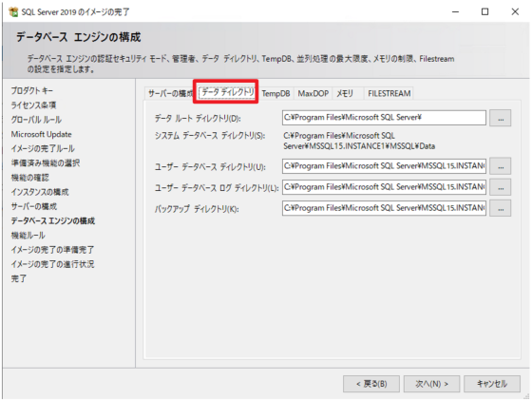The height and width of the screenshot is (400, 532).
Task: Switch to the MaxDOP tab
Action: coord(313,93)
